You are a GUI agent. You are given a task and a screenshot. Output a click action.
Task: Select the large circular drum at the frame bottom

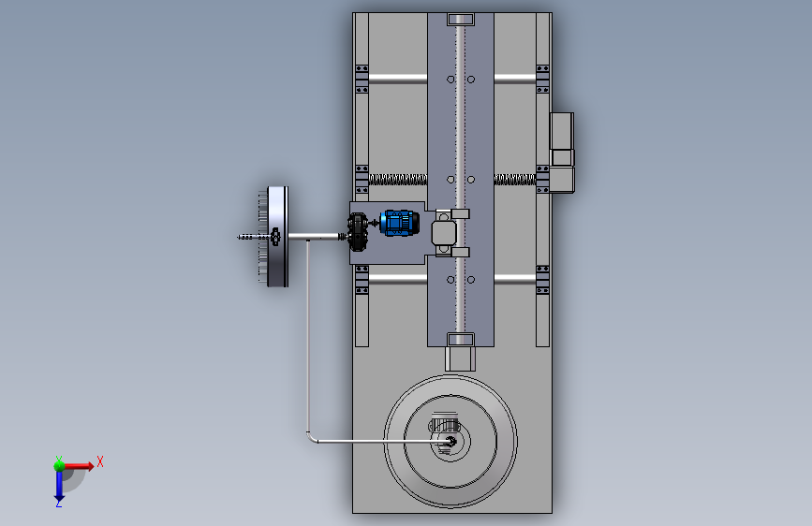[x=450, y=441]
